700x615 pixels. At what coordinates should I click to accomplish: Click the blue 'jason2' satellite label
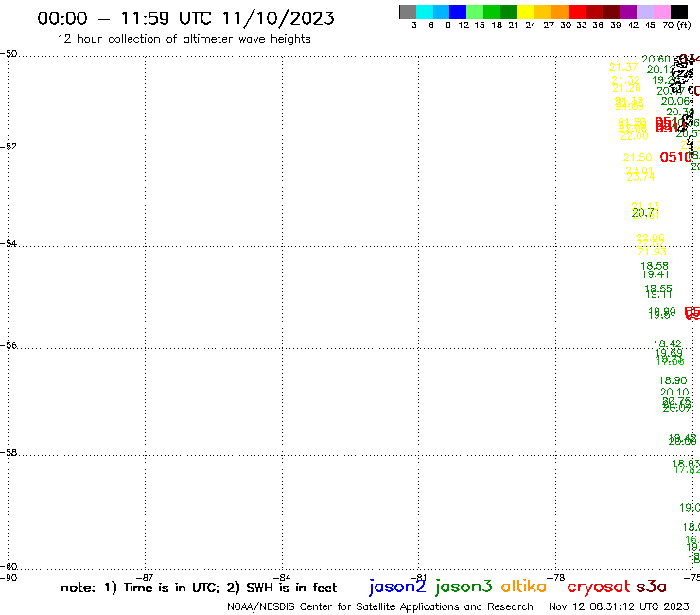point(397,587)
